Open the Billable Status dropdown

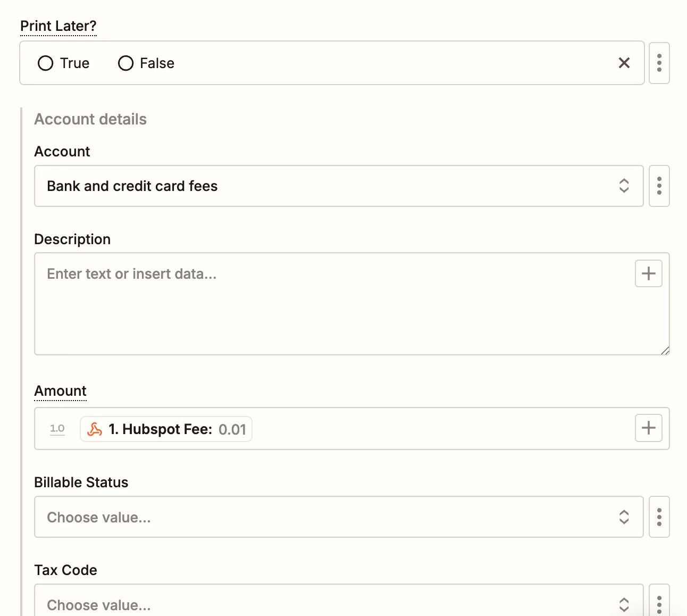(339, 517)
